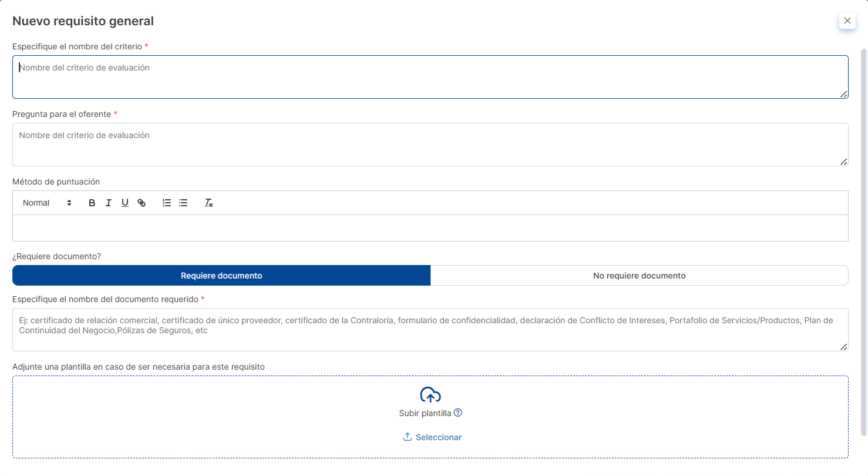Image resolution: width=868 pixels, height=476 pixels.
Task: Show help for Subir plantilla
Action: coord(458,413)
